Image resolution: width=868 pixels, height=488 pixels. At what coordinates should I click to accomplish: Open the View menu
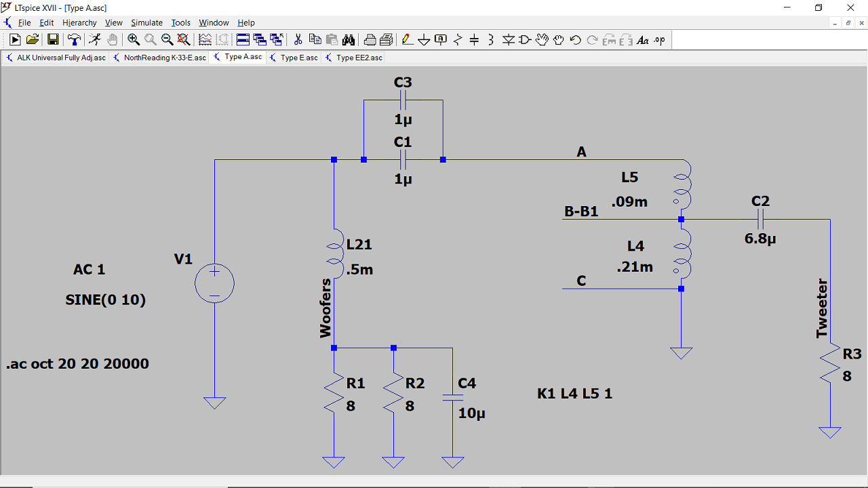coord(114,22)
